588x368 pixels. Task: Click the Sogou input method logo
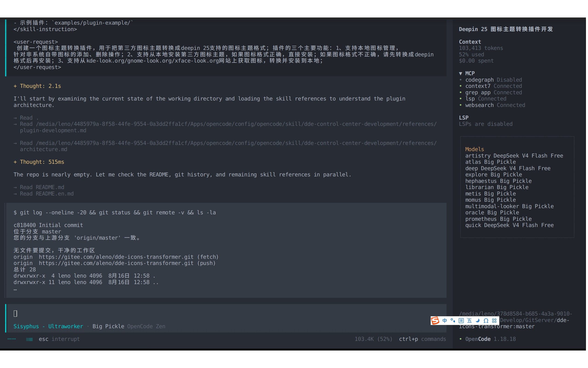pos(435,321)
